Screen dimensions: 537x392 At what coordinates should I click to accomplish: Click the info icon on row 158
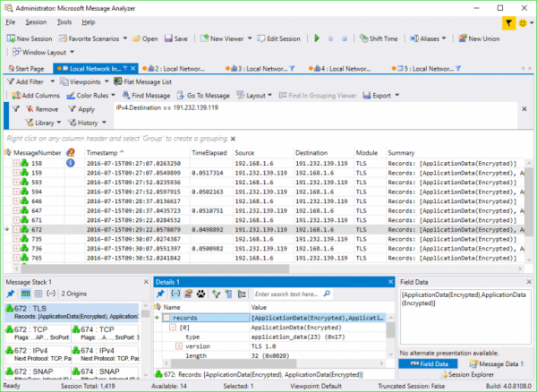click(x=70, y=163)
